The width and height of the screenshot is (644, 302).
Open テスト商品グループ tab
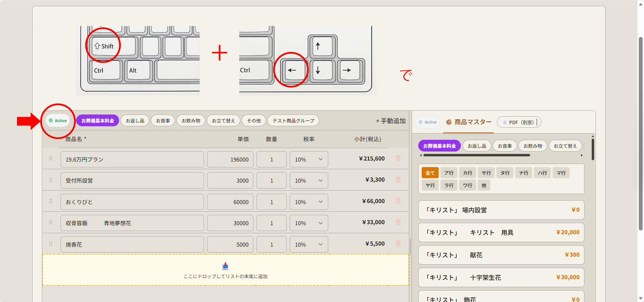click(293, 121)
